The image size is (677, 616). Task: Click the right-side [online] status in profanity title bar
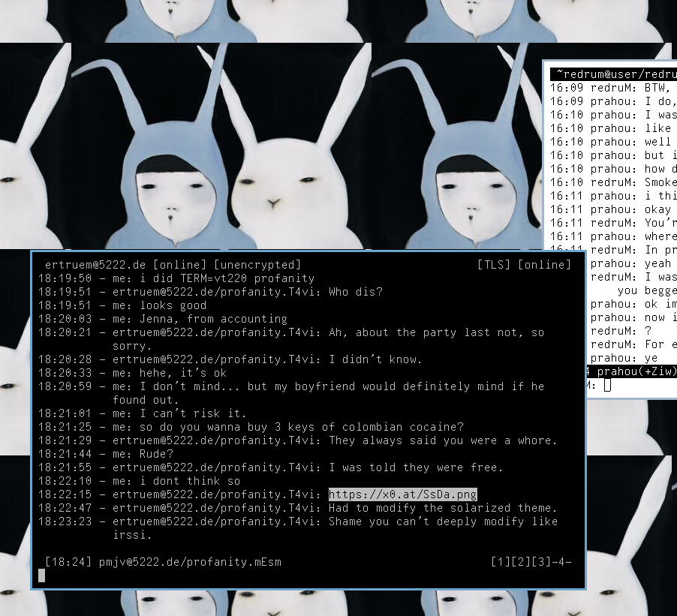(544, 265)
